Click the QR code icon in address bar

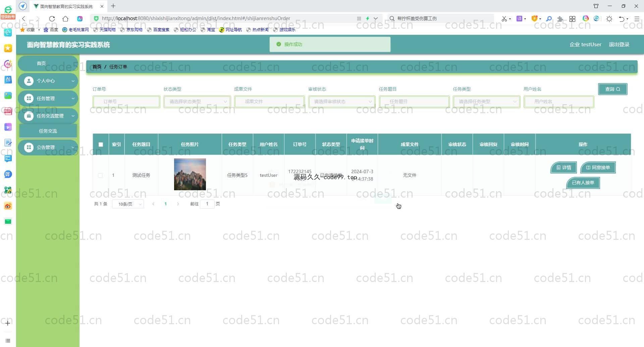359,18
